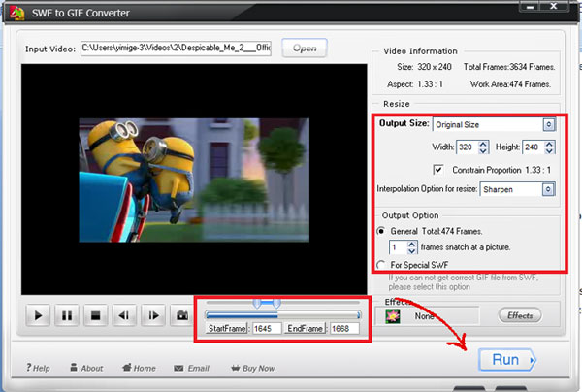Click the flower effect preview icon
The width and height of the screenshot is (582, 392).
(x=393, y=316)
